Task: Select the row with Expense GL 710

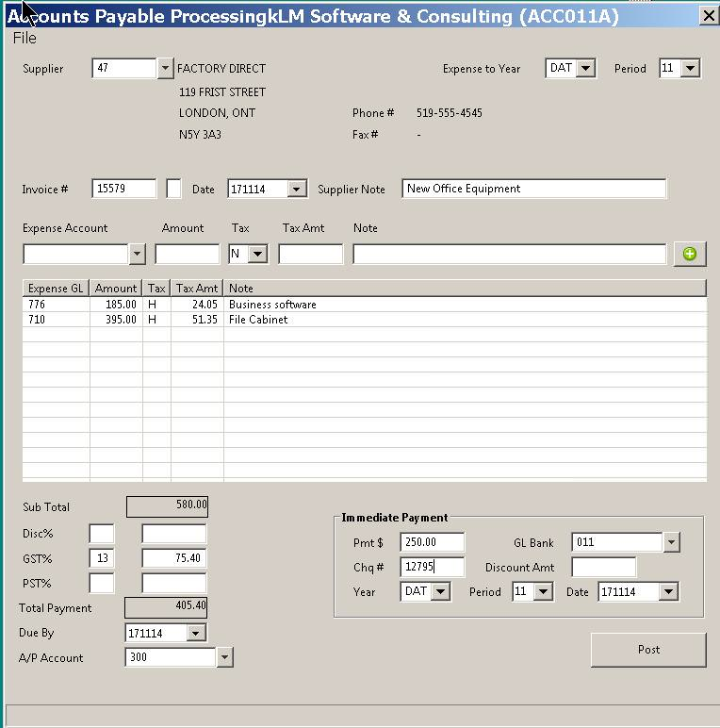Action: click(365, 320)
